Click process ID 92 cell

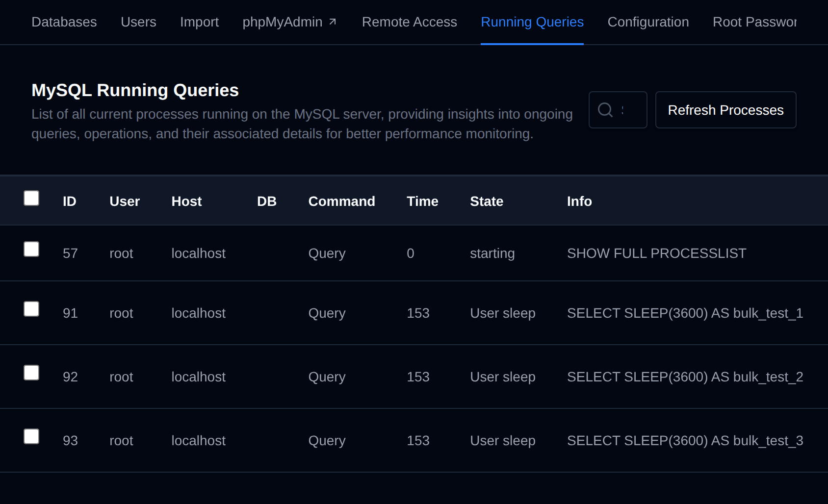tap(70, 377)
